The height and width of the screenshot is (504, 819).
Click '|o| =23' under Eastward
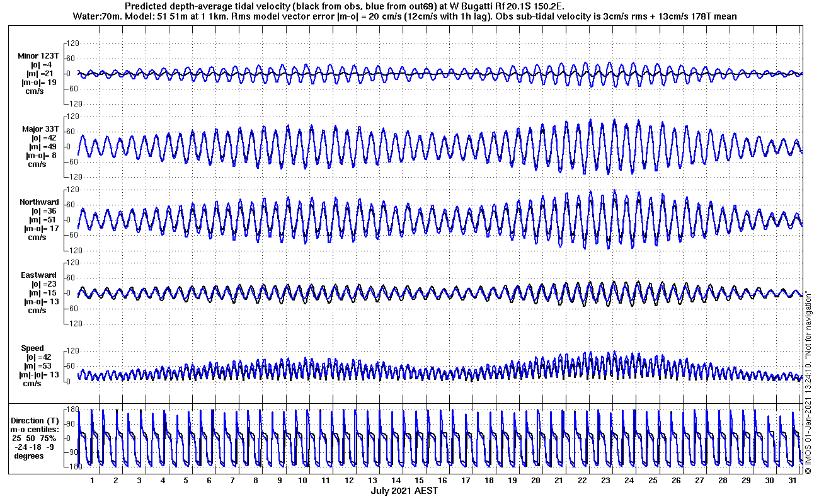(43, 284)
